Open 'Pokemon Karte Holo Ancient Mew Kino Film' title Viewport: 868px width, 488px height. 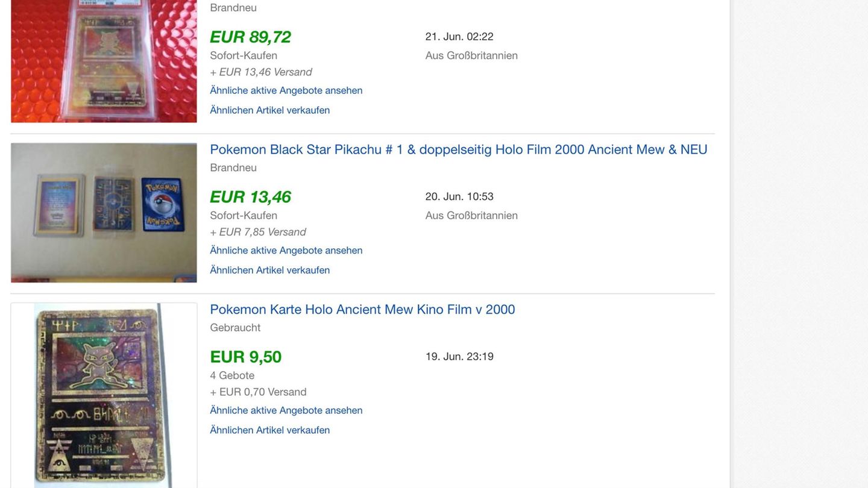pos(362,310)
